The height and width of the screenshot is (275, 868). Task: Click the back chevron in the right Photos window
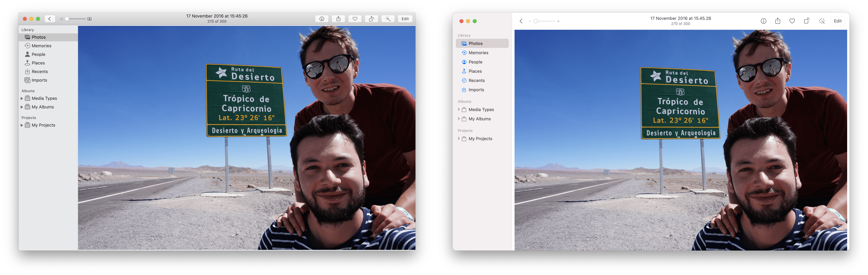[x=521, y=21]
